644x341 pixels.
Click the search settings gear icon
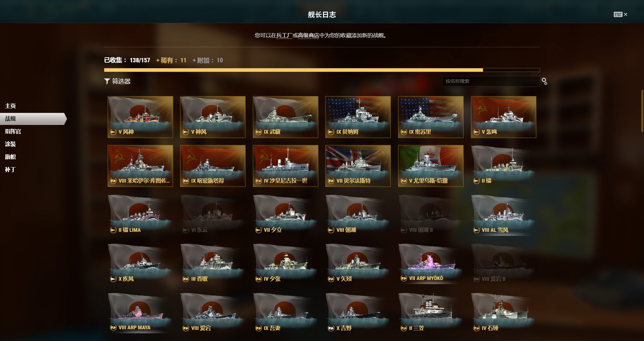tap(544, 81)
